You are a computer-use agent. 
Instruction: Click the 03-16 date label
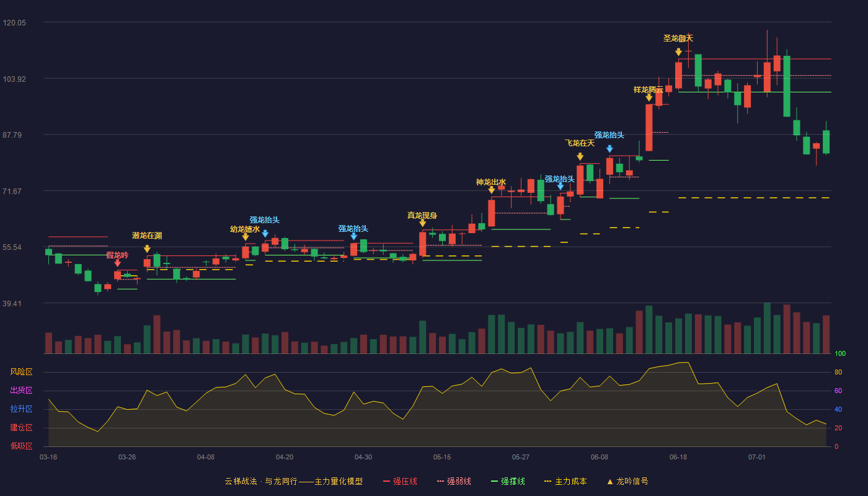[48, 457]
